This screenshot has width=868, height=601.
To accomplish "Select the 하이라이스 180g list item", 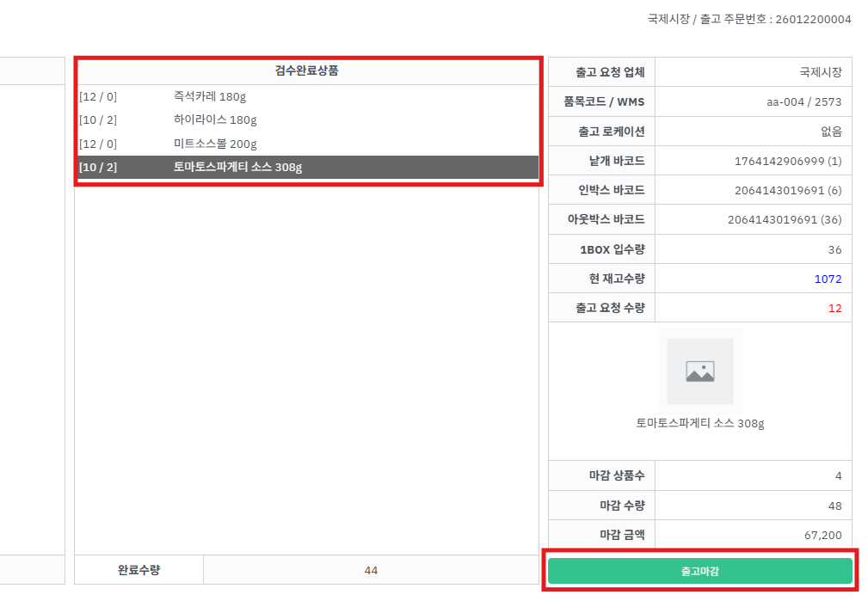I will point(215,120).
